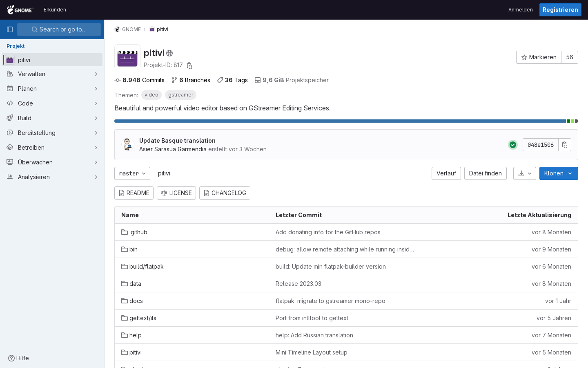The width and height of the screenshot is (588, 368).
Task: Open the Verlauf history button
Action: tap(446, 173)
